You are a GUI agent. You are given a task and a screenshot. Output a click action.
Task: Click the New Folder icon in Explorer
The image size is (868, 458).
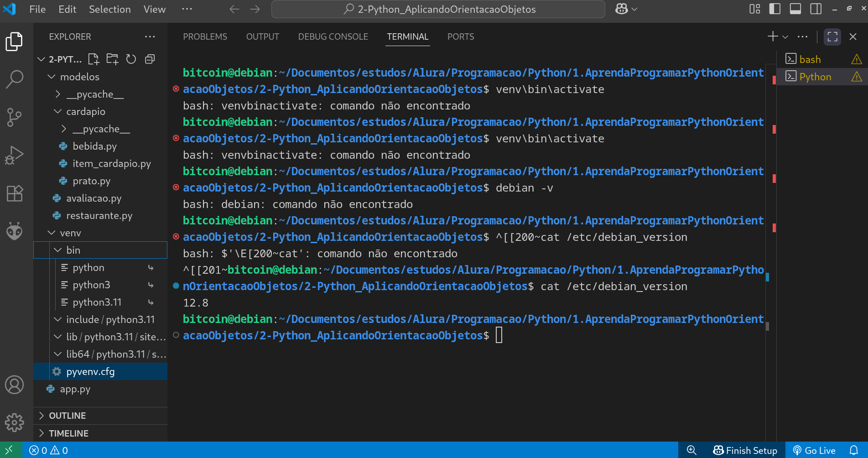pyautogui.click(x=112, y=59)
